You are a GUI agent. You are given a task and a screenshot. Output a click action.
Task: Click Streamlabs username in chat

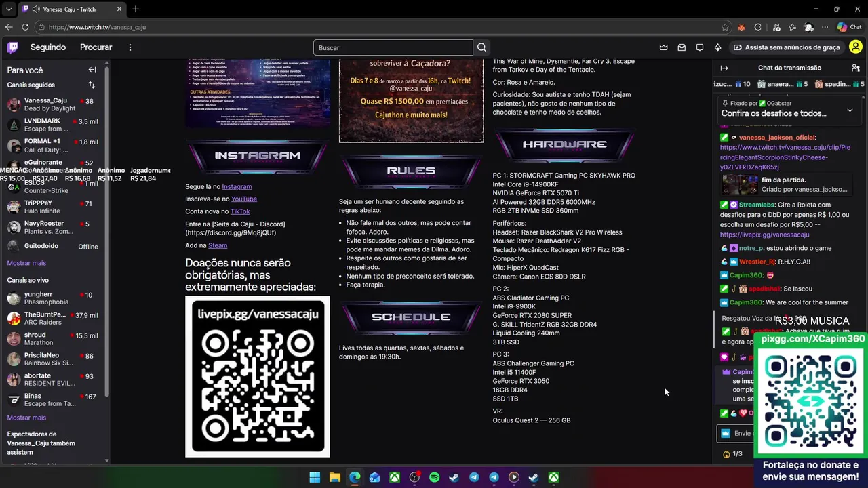point(757,205)
